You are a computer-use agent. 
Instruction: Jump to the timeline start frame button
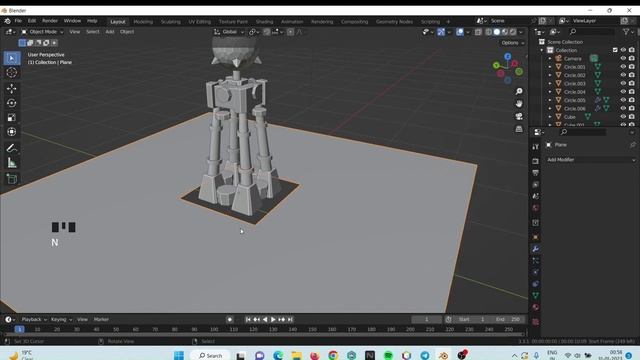click(248, 320)
